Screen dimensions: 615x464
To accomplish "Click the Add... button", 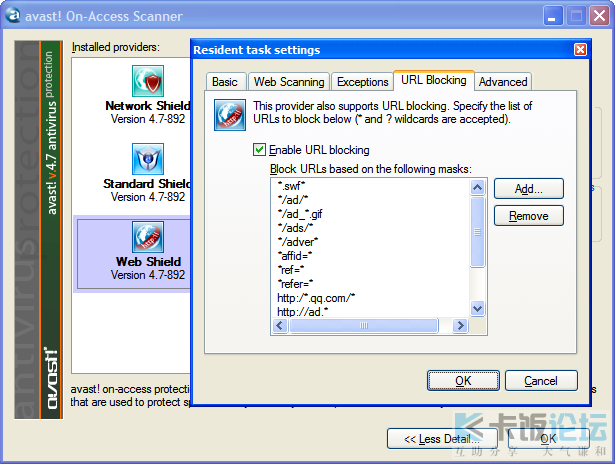I will tap(528, 188).
